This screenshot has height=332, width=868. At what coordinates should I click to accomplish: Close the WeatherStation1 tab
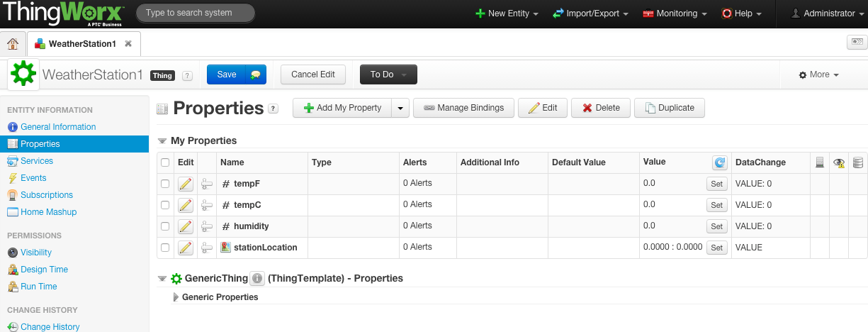click(x=128, y=44)
